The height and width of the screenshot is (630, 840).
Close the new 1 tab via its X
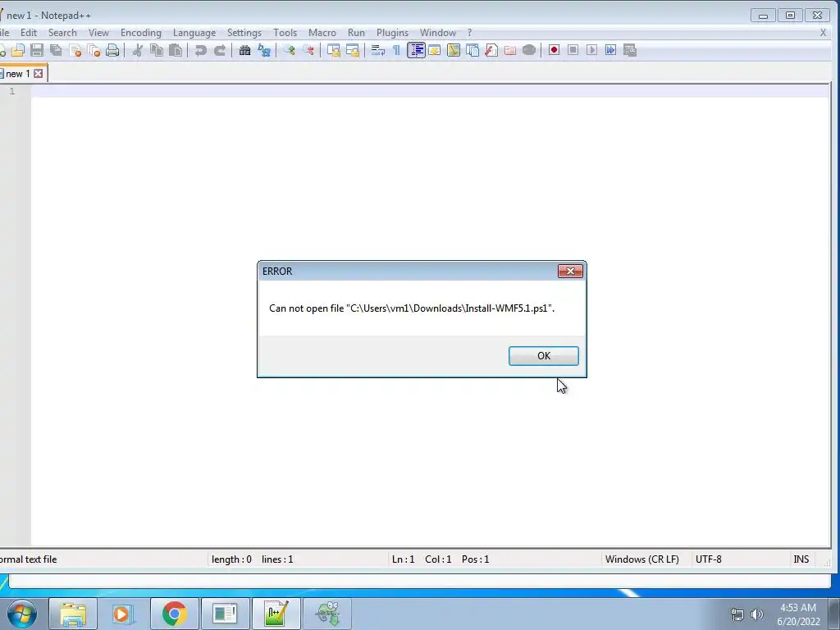coord(39,73)
